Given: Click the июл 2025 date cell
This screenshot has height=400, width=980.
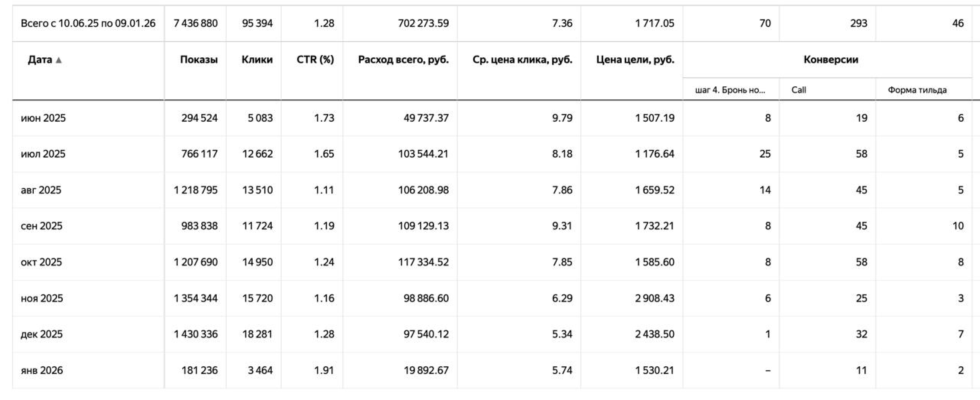Looking at the screenshot, I should click(x=43, y=154).
